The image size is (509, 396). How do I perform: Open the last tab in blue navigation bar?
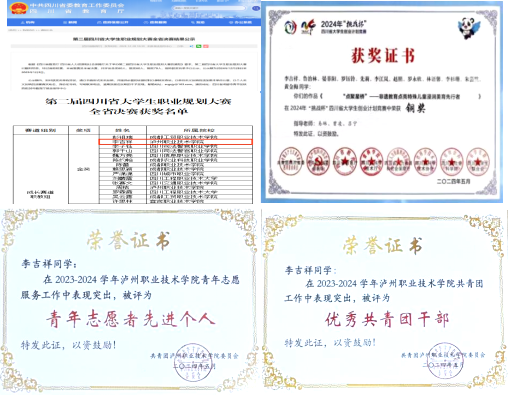(x=240, y=22)
